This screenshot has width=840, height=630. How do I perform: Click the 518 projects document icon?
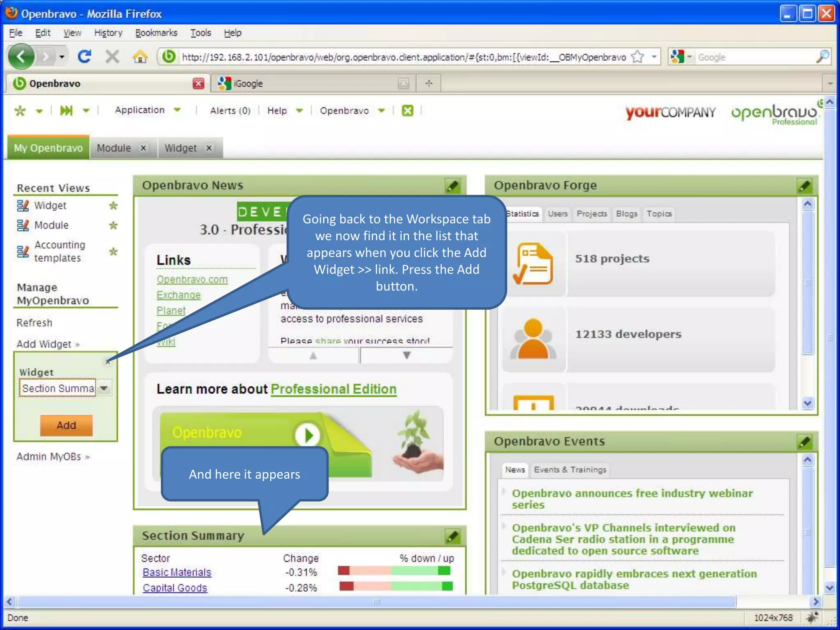533,264
